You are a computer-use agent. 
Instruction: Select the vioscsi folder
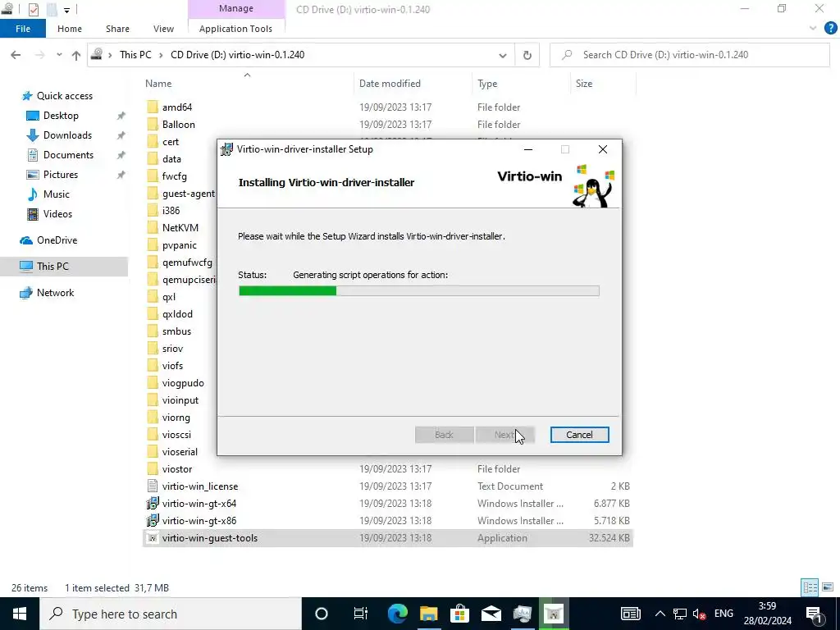[x=176, y=435]
